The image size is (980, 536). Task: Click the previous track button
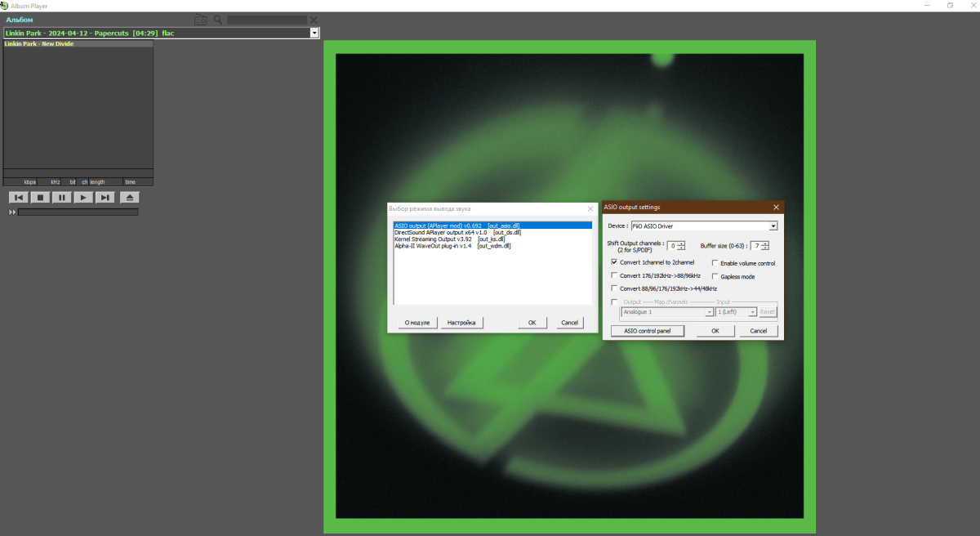[x=18, y=197]
